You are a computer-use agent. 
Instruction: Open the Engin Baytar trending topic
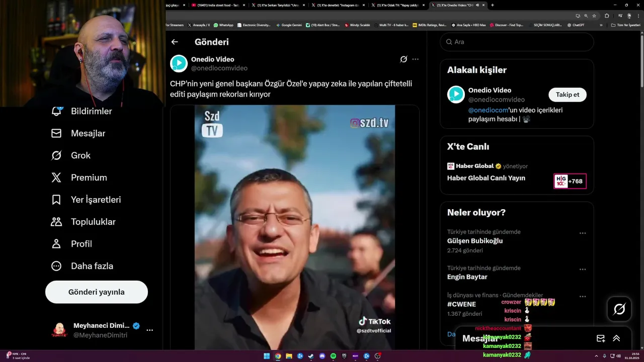[x=467, y=277]
